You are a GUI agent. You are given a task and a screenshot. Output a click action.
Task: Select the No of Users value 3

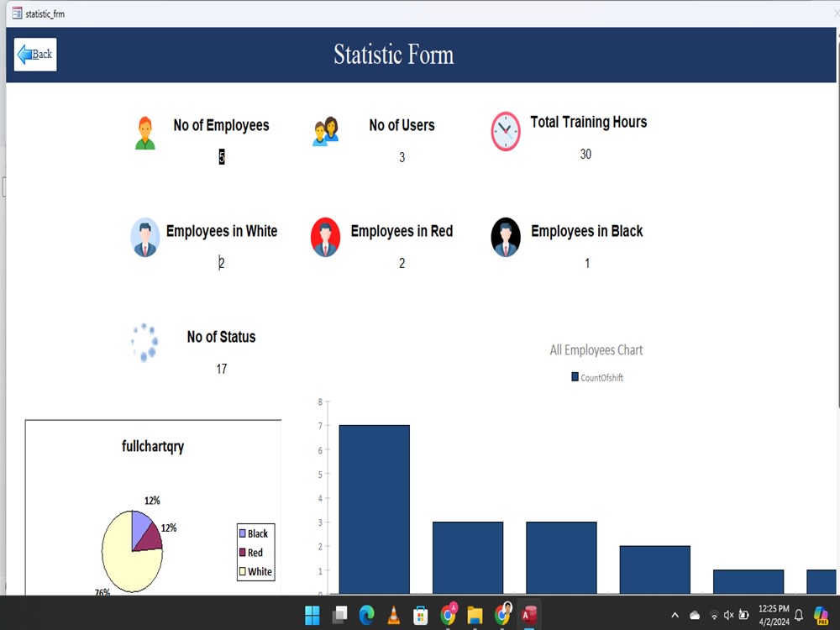coord(402,158)
